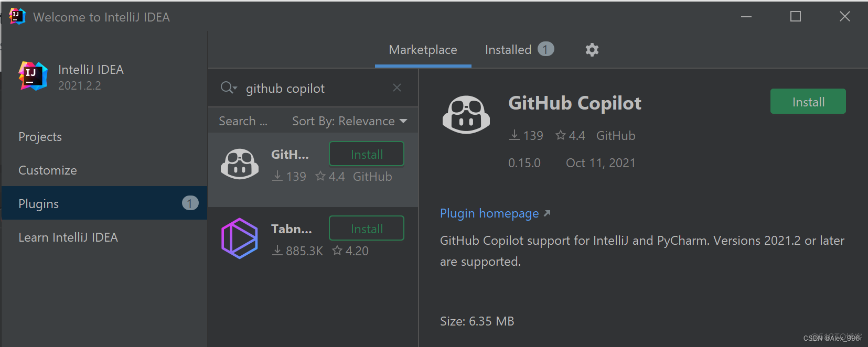Click the Plugins update count badge
The image size is (868, 347).
[x=190, y=203]
